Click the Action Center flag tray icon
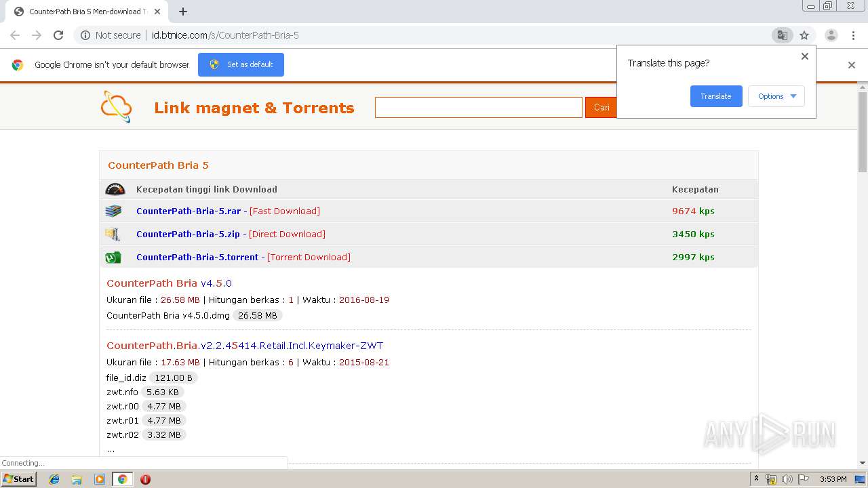Screen dimensions: 868x488 click(804, 479)
